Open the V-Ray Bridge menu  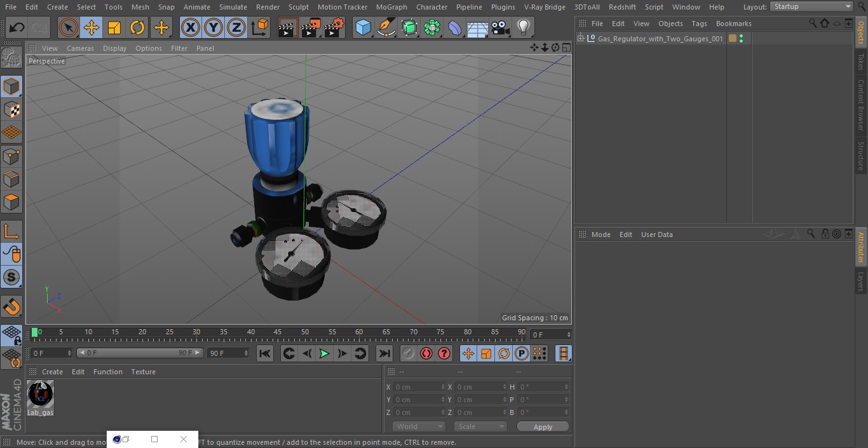pos(545,7)
